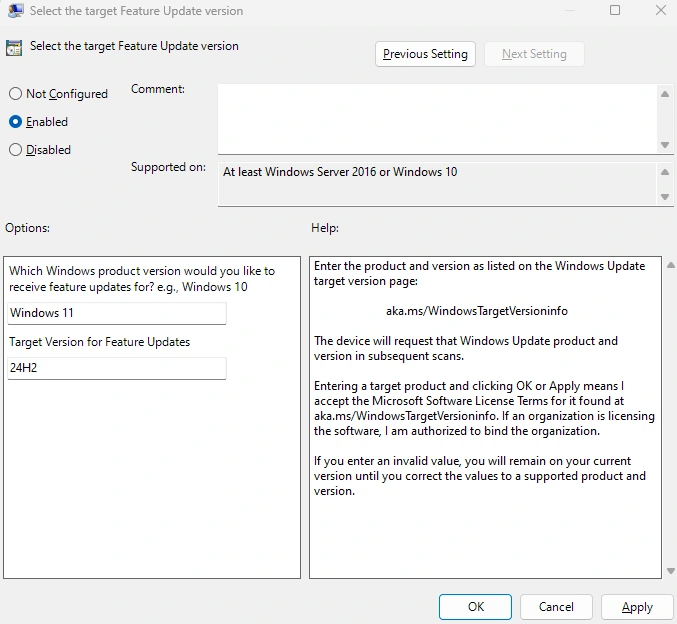Click the Supported on text area
The width and height of the screenshot is (677, 624).
(x=437, y=184)
